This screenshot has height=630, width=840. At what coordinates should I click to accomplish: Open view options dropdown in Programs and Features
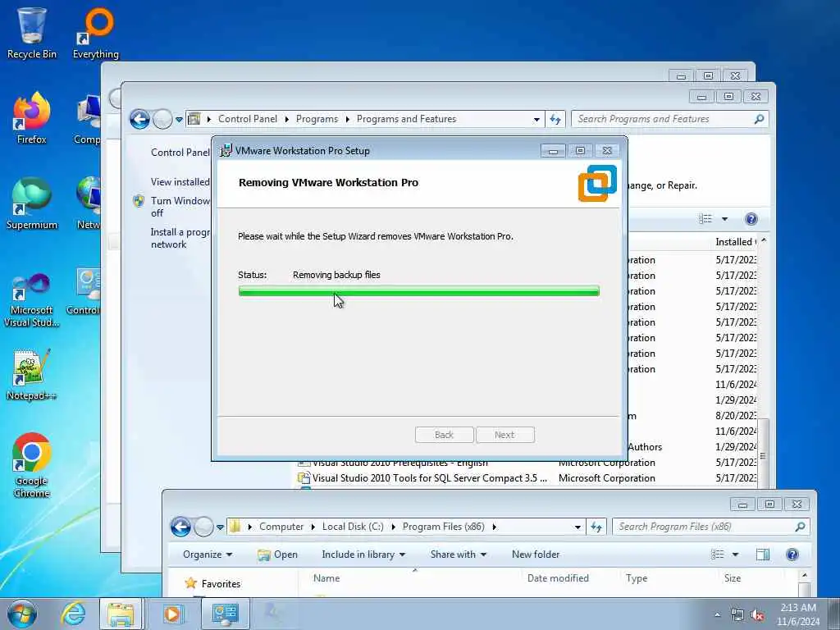(725, 218)
